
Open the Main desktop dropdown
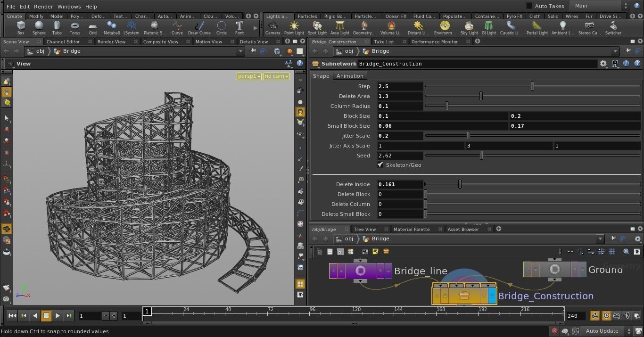tap(600, 6)
